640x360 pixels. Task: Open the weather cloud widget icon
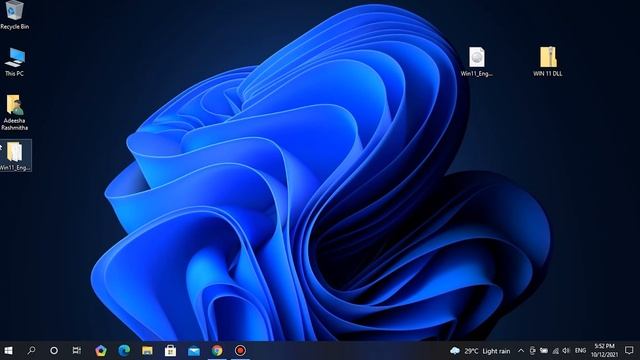pyautogui.click(x=455, y=351)
